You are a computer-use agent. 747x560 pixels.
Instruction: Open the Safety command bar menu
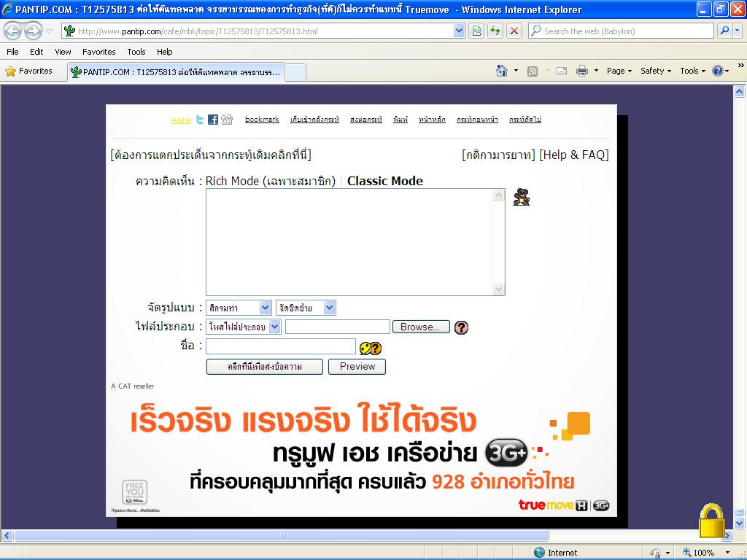click(x=656, y=71)
